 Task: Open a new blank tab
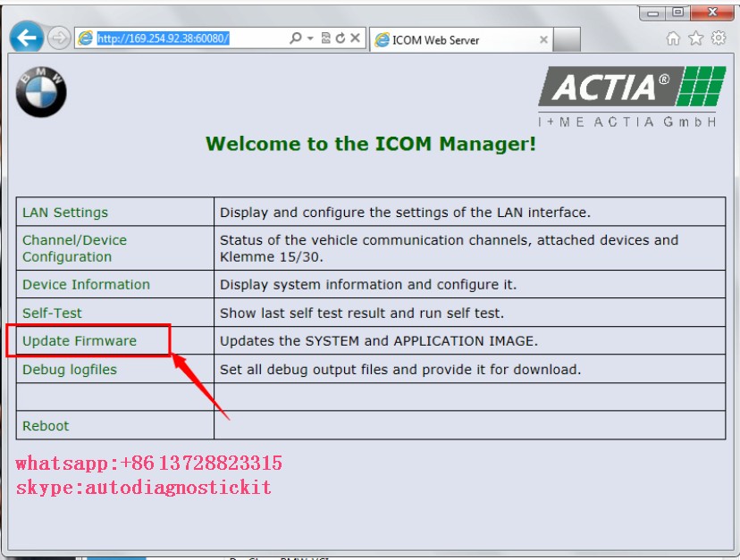(567, 39)
